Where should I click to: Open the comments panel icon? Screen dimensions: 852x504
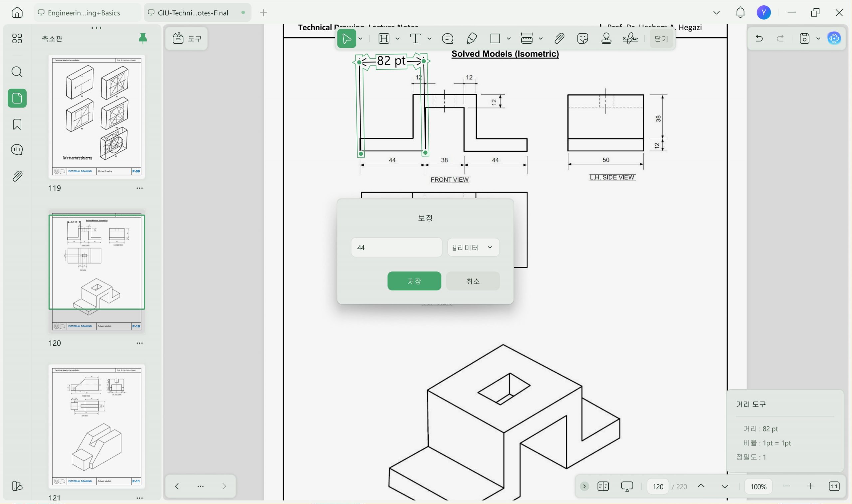[x=17, y=150]
